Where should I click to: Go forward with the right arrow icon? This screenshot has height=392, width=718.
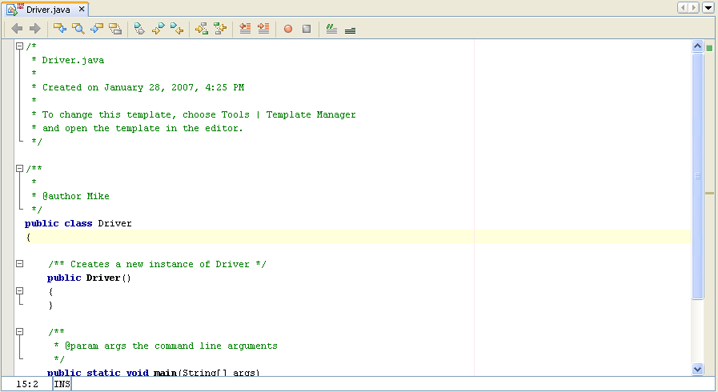pos(35,29)
